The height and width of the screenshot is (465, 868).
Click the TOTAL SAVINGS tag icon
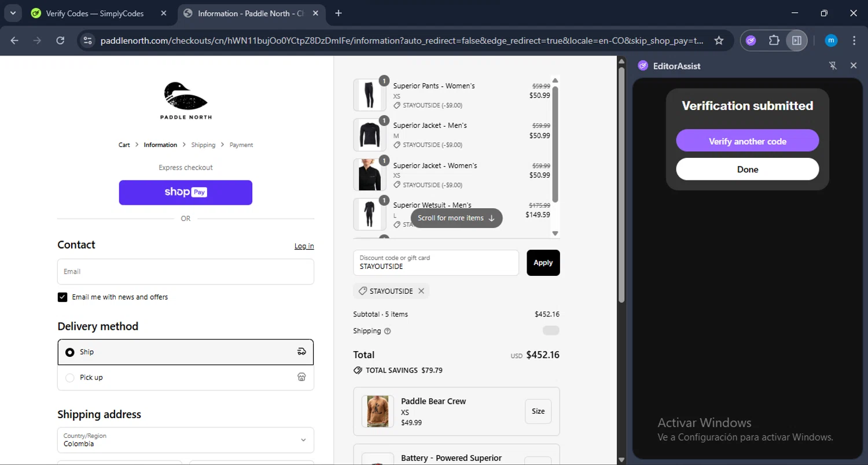pyautogui.click(x=358, y=370)
